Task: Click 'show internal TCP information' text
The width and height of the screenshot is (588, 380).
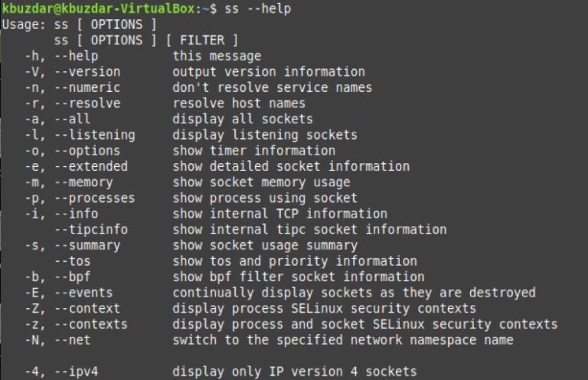Action: [279, 214]
